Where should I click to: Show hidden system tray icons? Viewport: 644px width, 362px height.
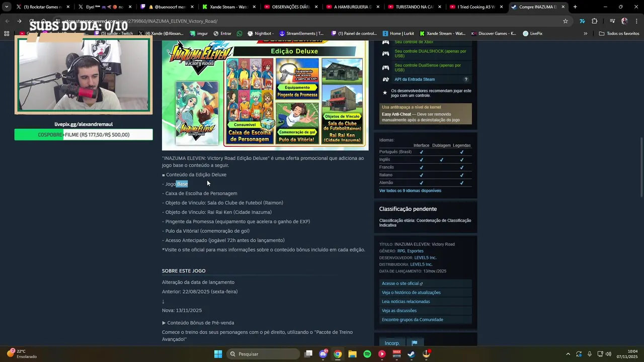click(x=568, y=354)
